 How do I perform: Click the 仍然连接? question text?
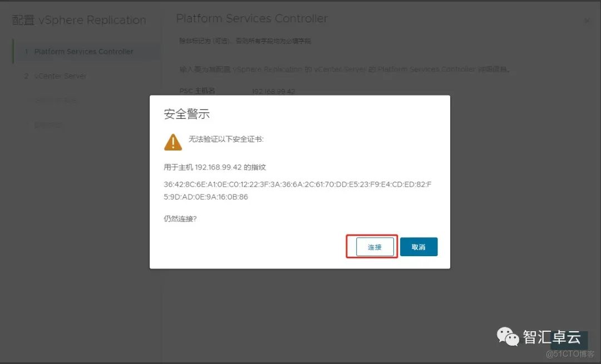[x=180, y=219]
